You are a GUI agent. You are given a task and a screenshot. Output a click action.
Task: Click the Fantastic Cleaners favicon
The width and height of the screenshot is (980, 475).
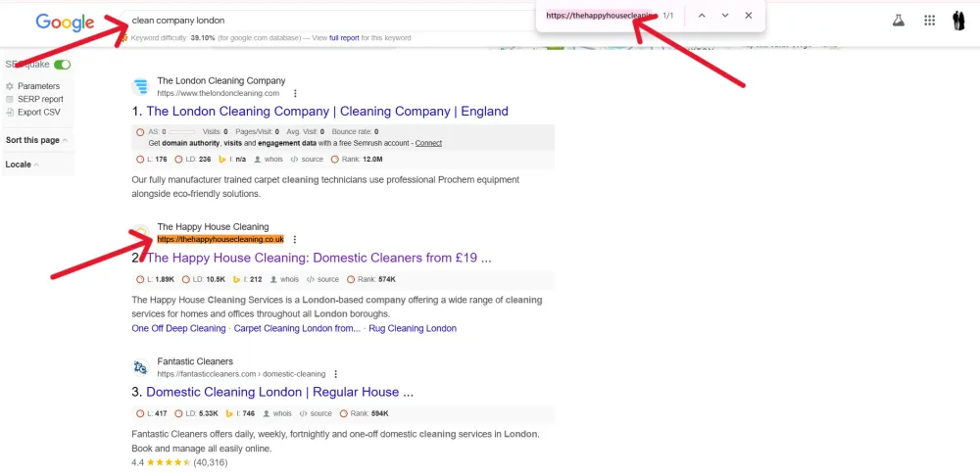[x=140, y=367]
